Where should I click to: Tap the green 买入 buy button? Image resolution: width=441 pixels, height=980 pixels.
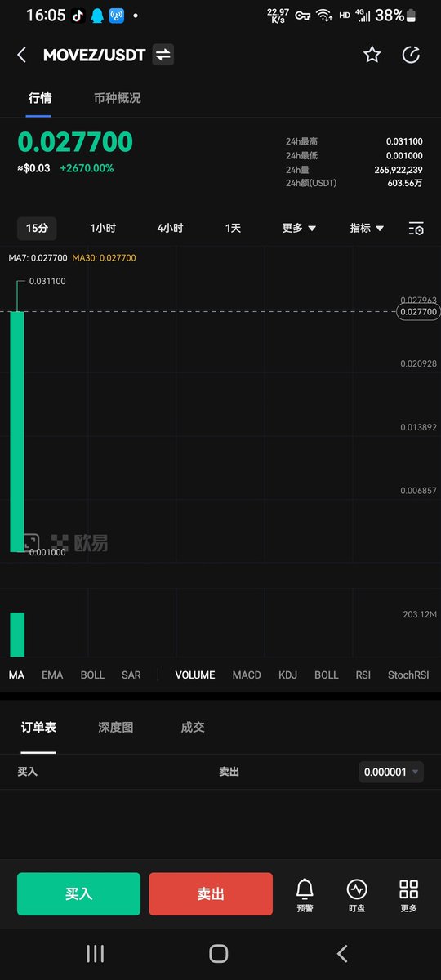[78, 894]
